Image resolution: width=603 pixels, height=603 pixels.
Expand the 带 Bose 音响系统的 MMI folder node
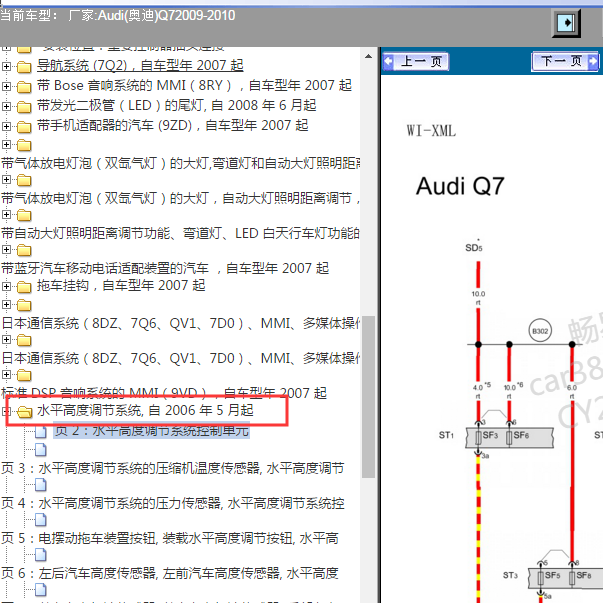(x=6, y=86)
